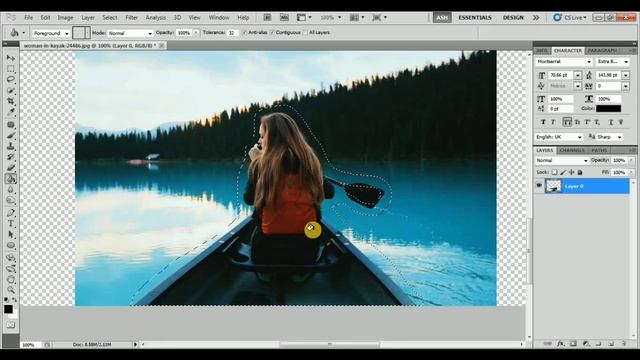Open the Extra Bold font style dropdown
Viewport: 640px width, 360px height.
tap(613, 62)
